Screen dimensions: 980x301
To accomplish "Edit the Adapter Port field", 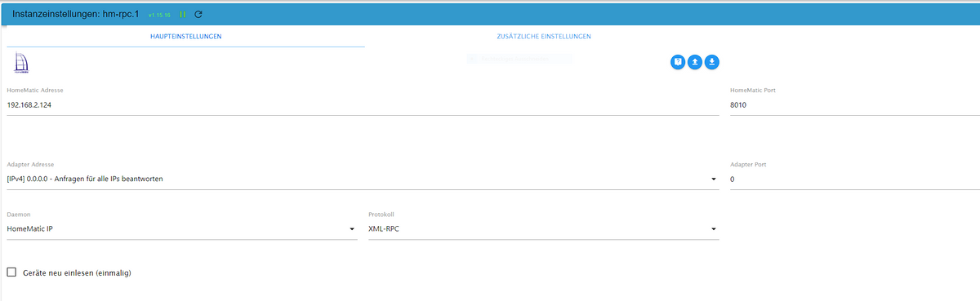I will (855, 179).
